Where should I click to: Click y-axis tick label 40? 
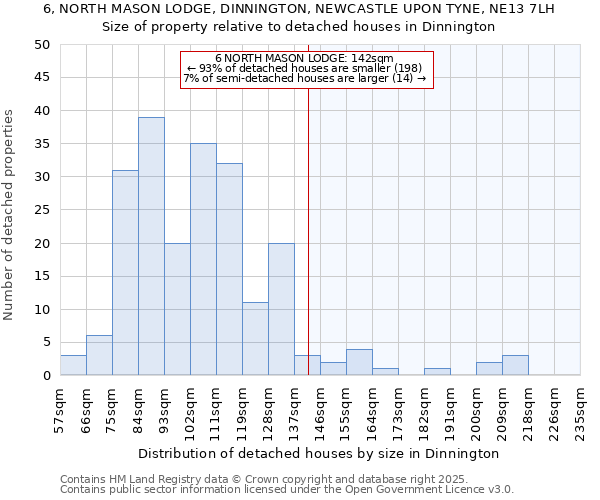42,111
